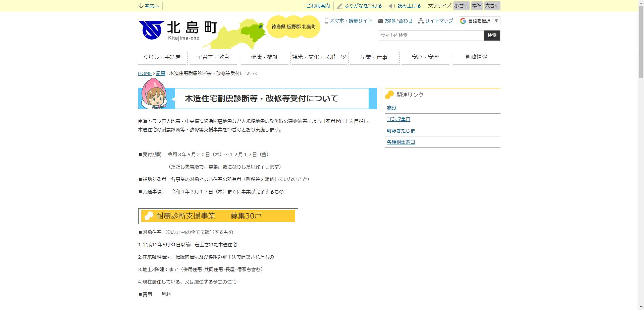Click the sitemap icon beside サイトマップ
This screenshot has width=644, height=310.
pyautogui.click(x=420, y=21)
